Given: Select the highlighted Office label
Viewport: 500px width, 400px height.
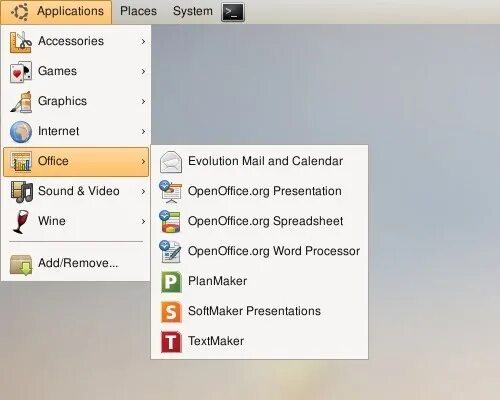Looking at the screenshot, I should [53, 161].
